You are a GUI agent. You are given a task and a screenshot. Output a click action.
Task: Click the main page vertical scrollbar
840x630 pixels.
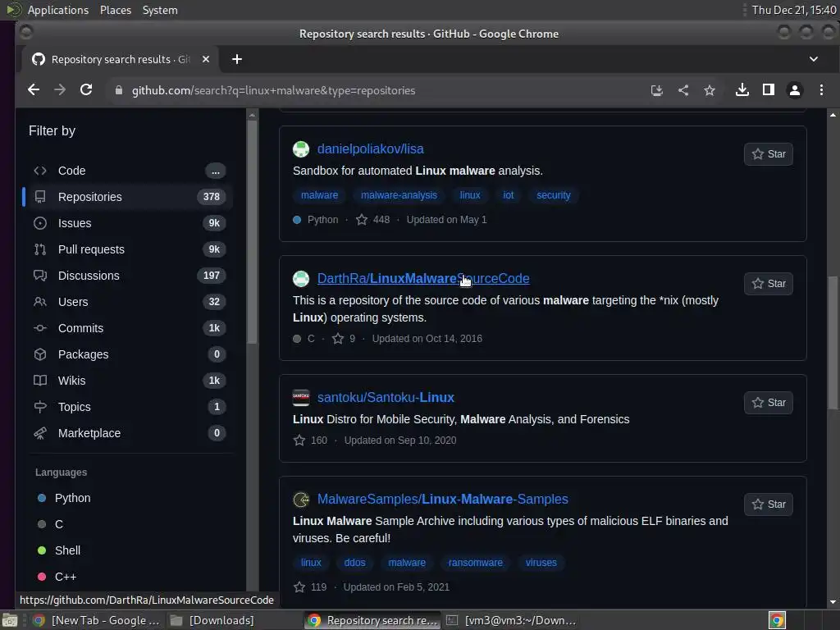point(833,343)
